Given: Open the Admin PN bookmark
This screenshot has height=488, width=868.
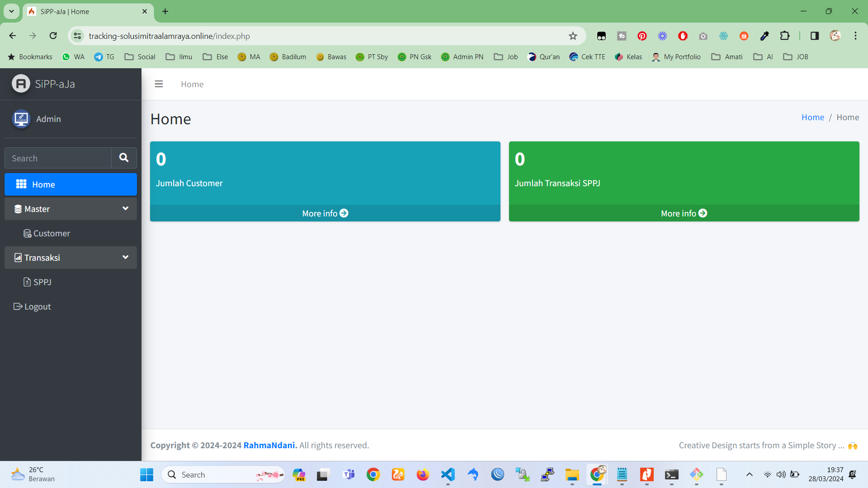Looking at the screenshot, I should point(462,56).
